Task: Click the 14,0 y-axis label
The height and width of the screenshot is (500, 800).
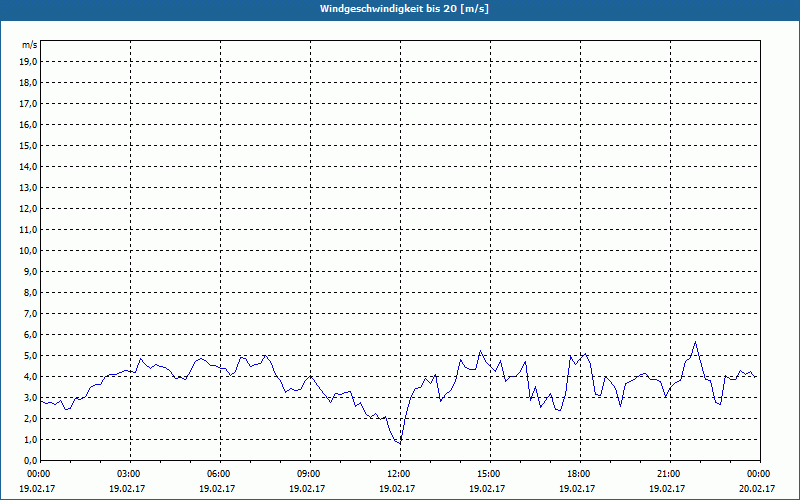Action: pyautogui.click(x=29, y=166)
